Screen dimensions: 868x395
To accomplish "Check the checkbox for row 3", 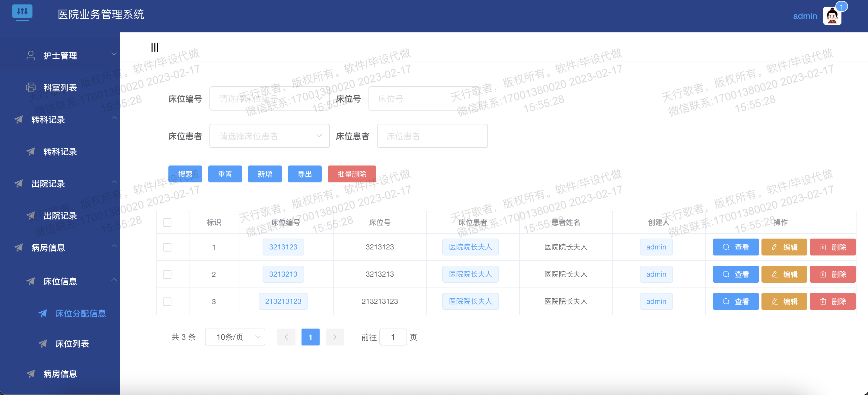I will [x=167, y=301].
